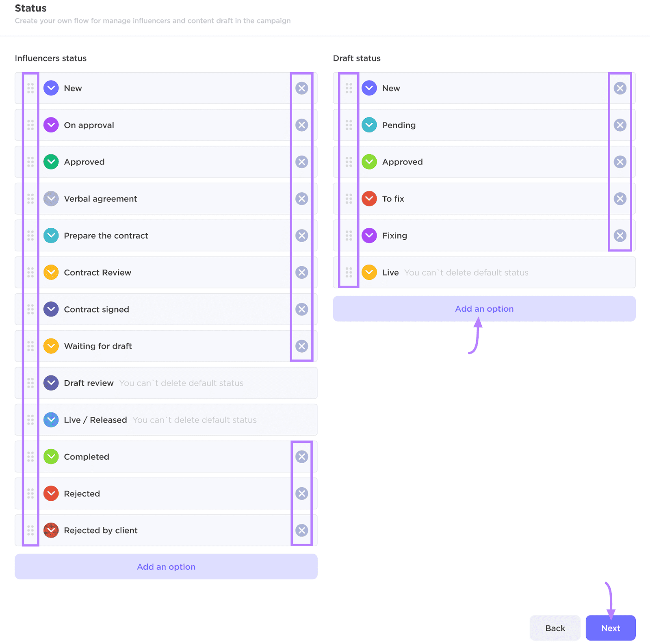650x644 pixels.
Task: Remove the "Completed" influencer status
Action: tap(301, 457)
